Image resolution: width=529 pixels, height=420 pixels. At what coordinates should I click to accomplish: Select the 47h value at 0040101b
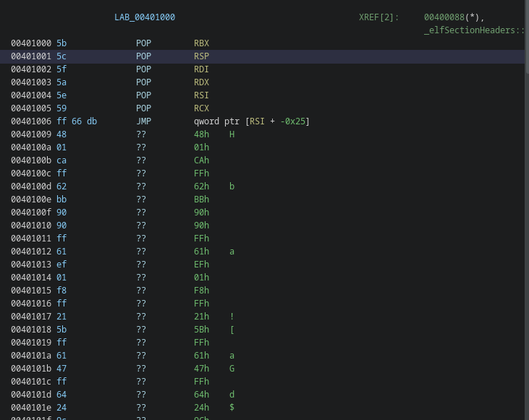201,369
